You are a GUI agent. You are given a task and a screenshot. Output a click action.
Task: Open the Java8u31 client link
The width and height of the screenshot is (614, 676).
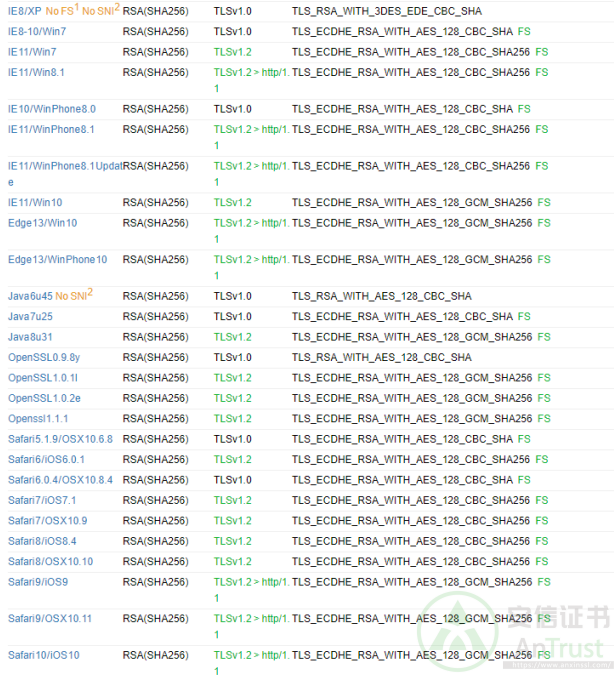(30, 337)
